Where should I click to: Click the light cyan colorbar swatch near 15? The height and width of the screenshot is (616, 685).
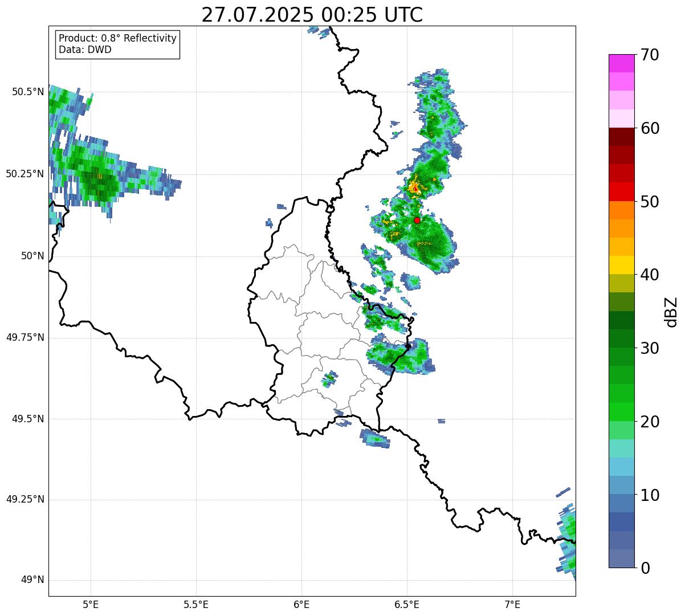tap(621, 448)
